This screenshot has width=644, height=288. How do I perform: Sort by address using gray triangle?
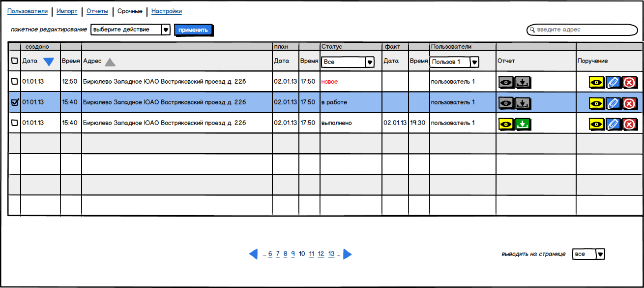point(110,62)
